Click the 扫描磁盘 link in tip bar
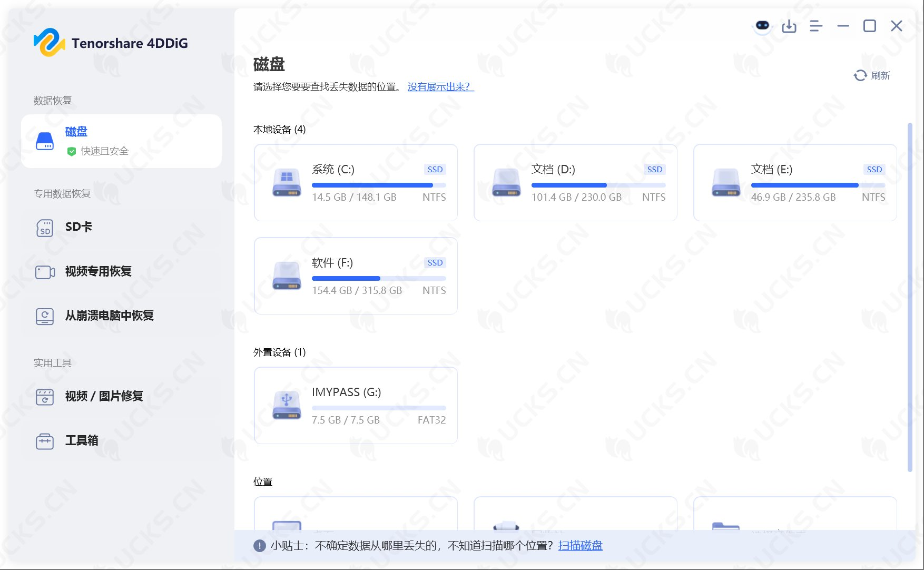The image size is (924, 570). pos(580,545)
